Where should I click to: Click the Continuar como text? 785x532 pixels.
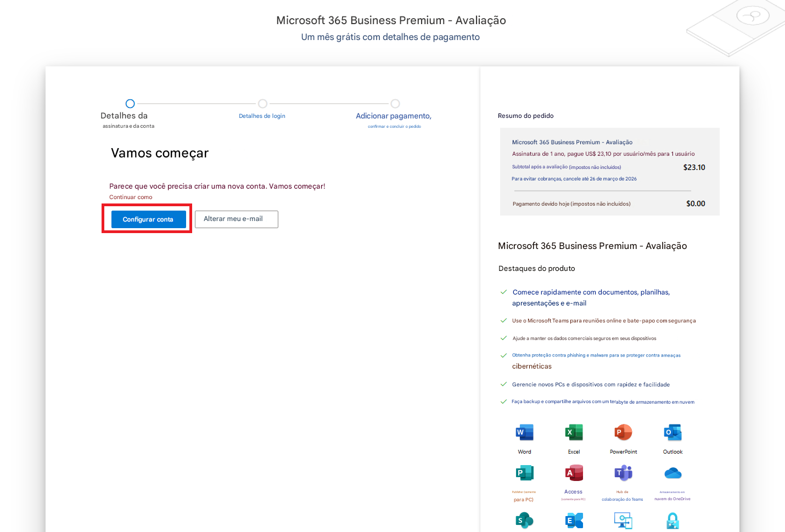tap(131, 197)
